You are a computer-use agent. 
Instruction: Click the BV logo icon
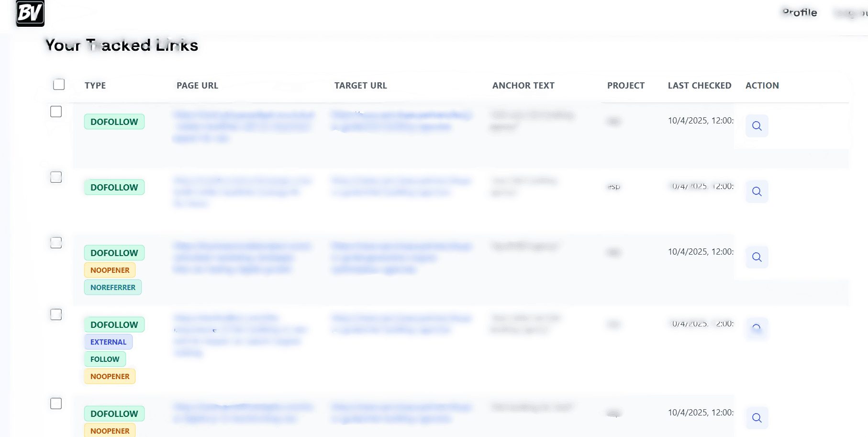point(30,13)
